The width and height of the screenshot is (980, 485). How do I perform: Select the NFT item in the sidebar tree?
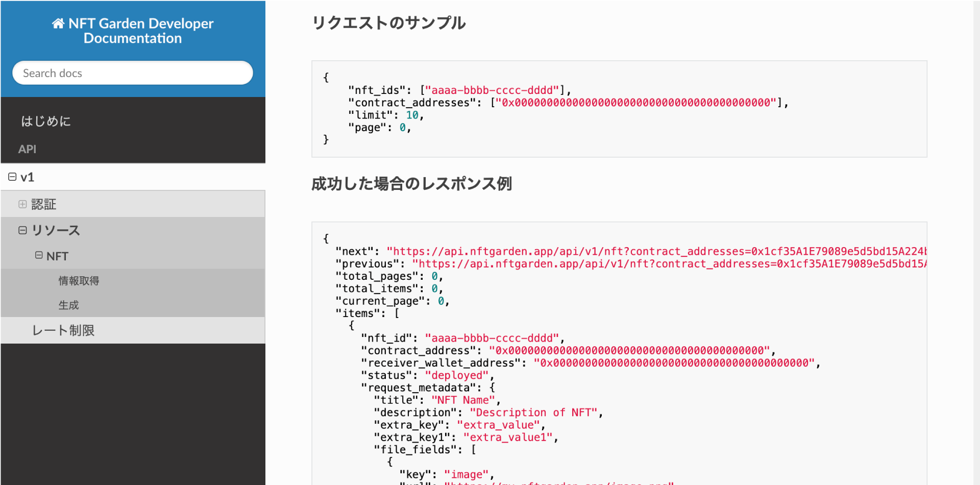pos(57,255)
